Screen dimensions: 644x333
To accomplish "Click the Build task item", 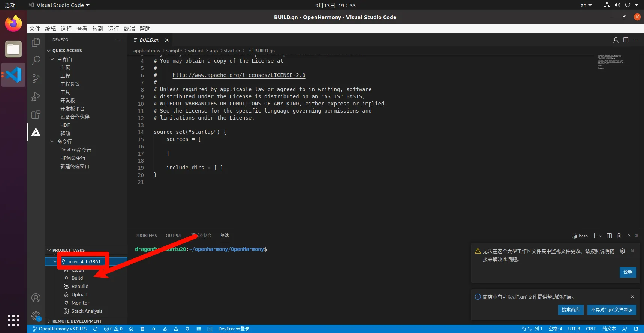I will coord(77,278).
